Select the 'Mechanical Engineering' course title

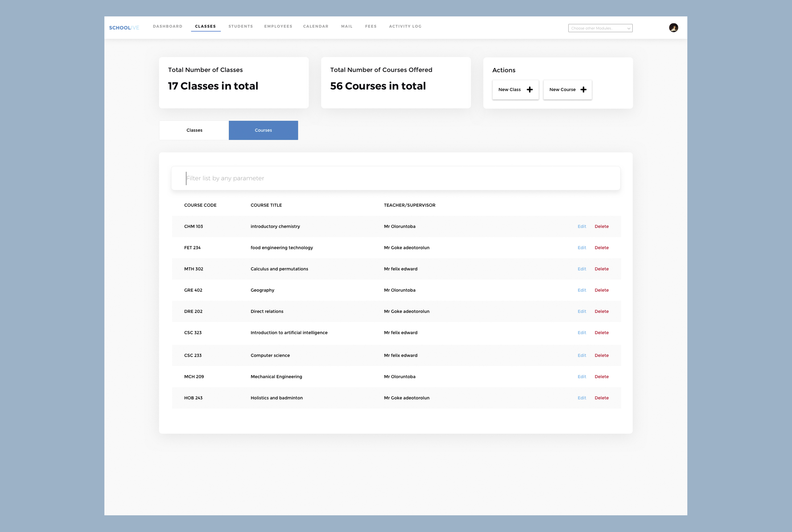coord(276,377)
